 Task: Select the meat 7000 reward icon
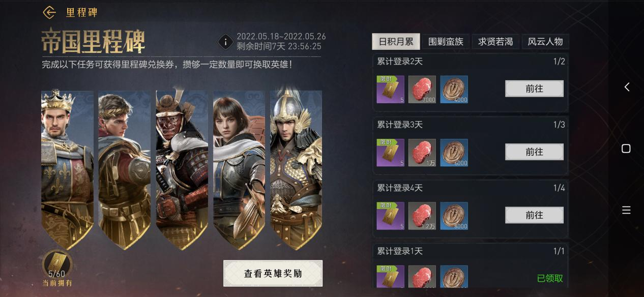point(422,90)
